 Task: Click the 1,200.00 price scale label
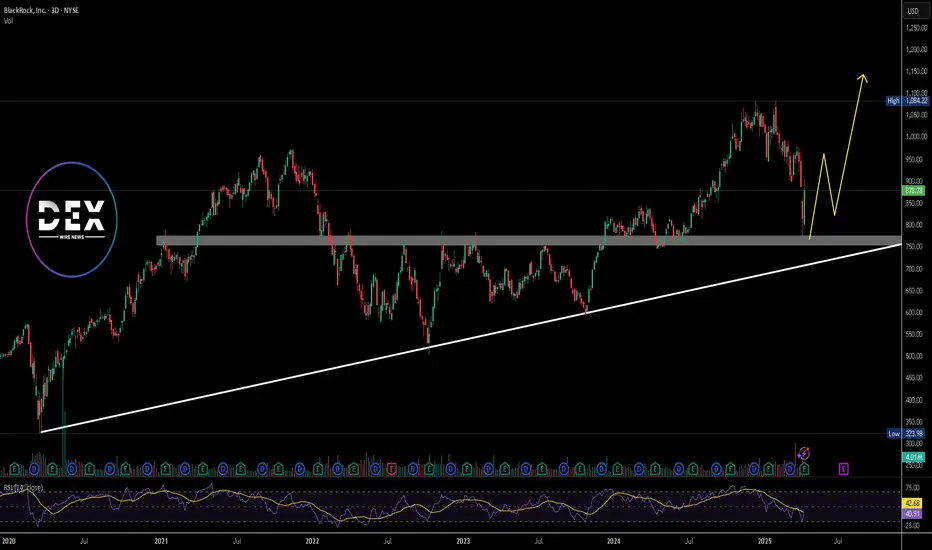coord(917,49)
